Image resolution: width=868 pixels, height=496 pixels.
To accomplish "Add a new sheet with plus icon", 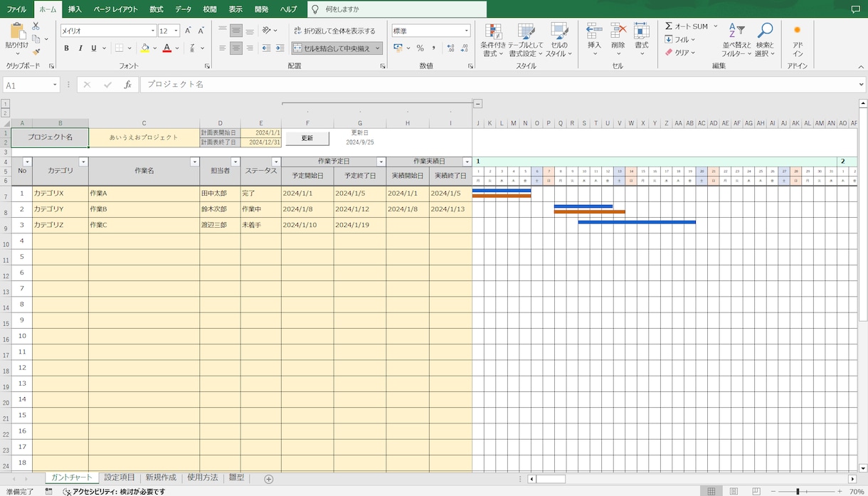I will [x=269, y=479].
